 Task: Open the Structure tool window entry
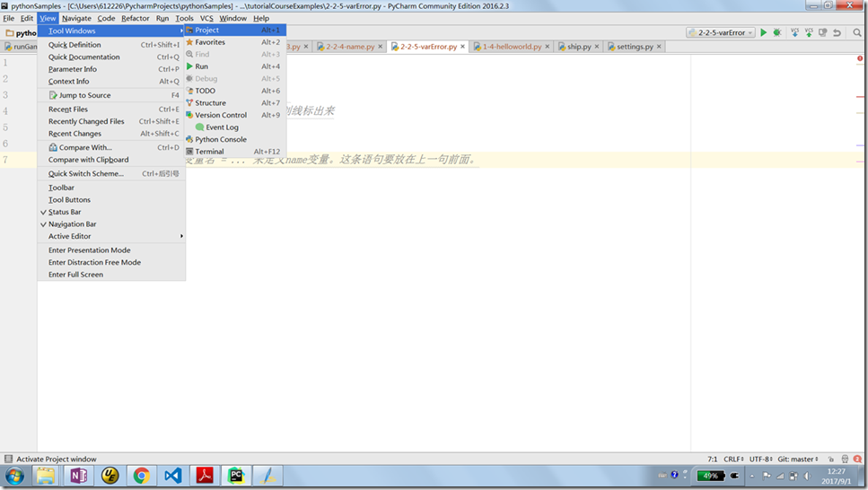click(236, 103)
